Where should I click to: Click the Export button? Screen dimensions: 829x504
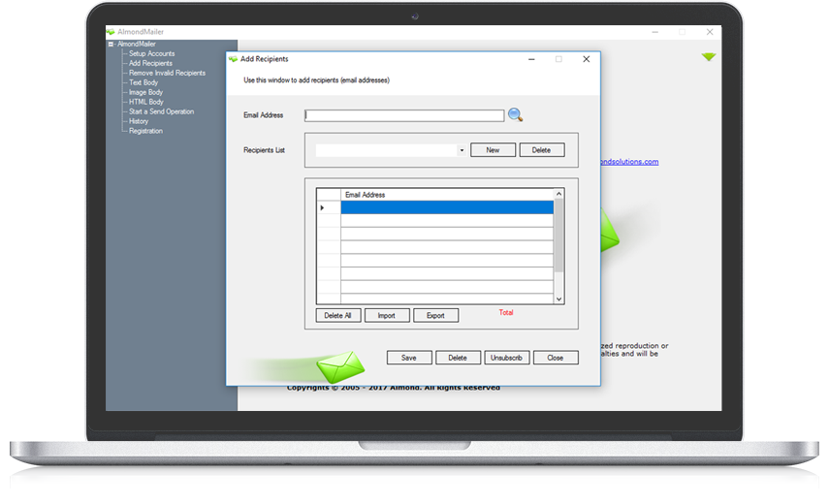(435, 315)
